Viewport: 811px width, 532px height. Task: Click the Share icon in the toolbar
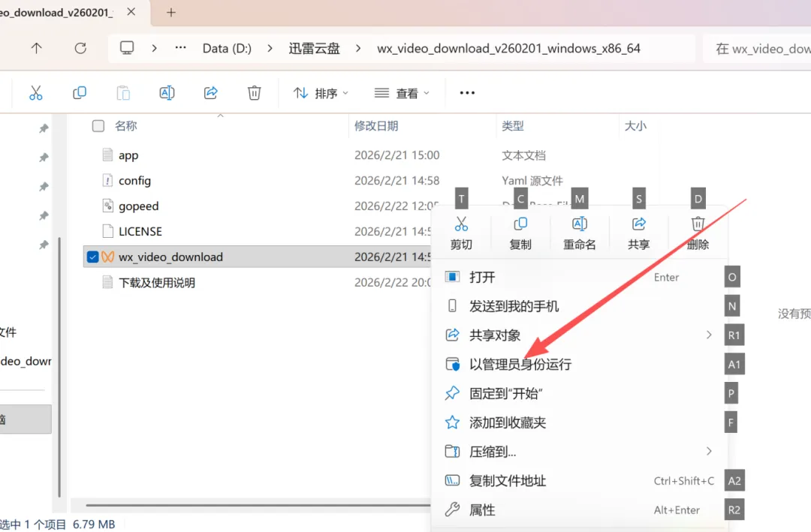[x=210, y=93]
